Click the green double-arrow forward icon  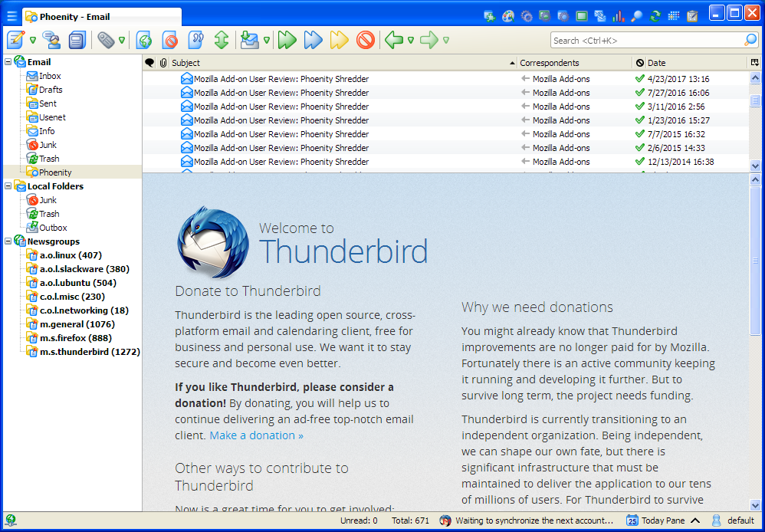coord(287,40)
